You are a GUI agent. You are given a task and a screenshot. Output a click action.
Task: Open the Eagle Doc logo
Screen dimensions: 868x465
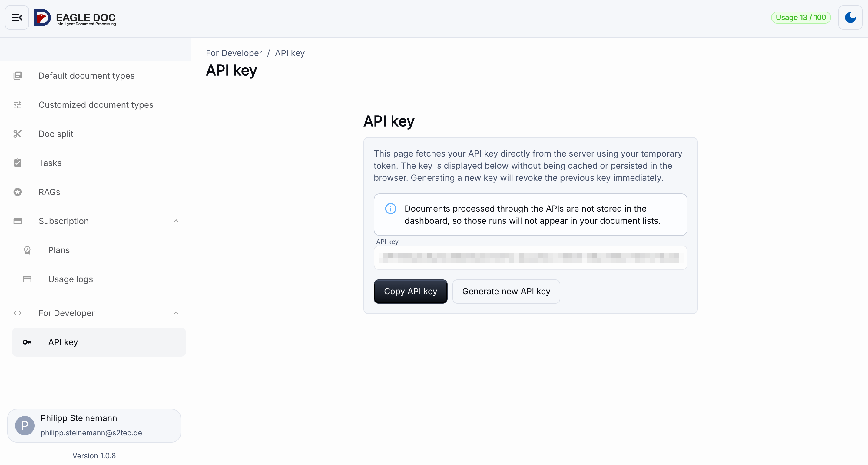[x=75, y=18]
